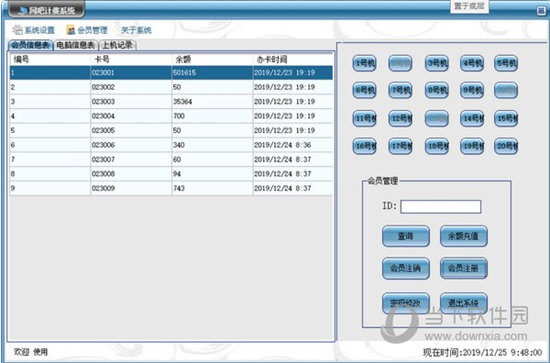Switch to the 电脑信息表 tab

(x=76, y=45)
